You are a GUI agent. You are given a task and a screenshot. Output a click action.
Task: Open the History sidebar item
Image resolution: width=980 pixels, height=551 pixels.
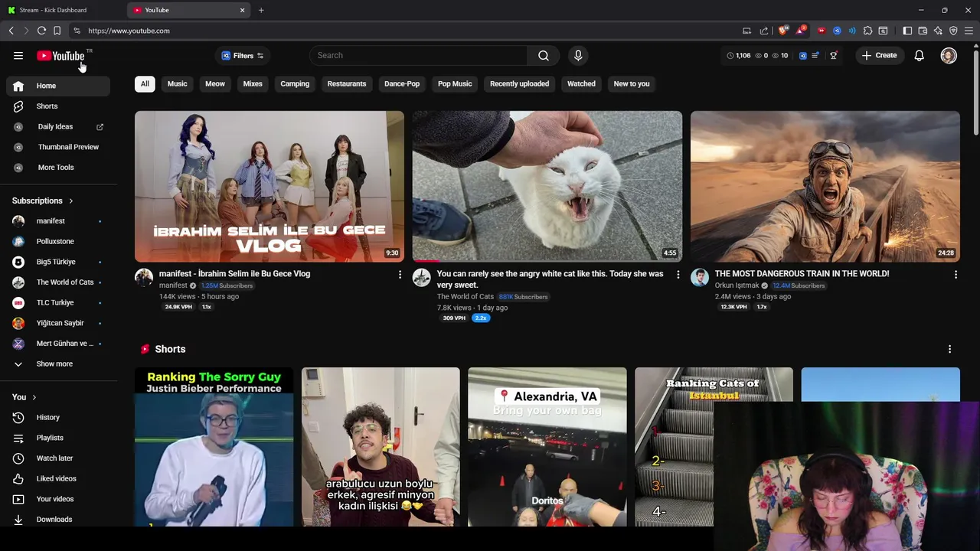[x=58, y=418]
